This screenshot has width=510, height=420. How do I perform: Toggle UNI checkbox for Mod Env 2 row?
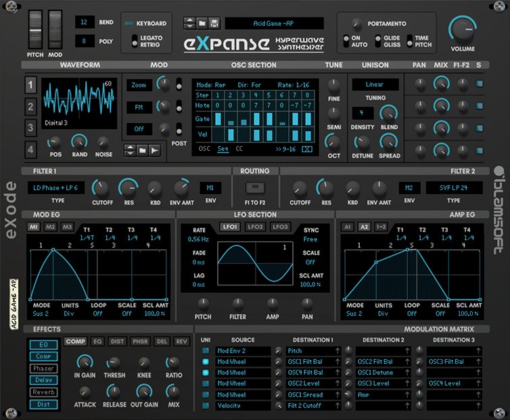205,351
